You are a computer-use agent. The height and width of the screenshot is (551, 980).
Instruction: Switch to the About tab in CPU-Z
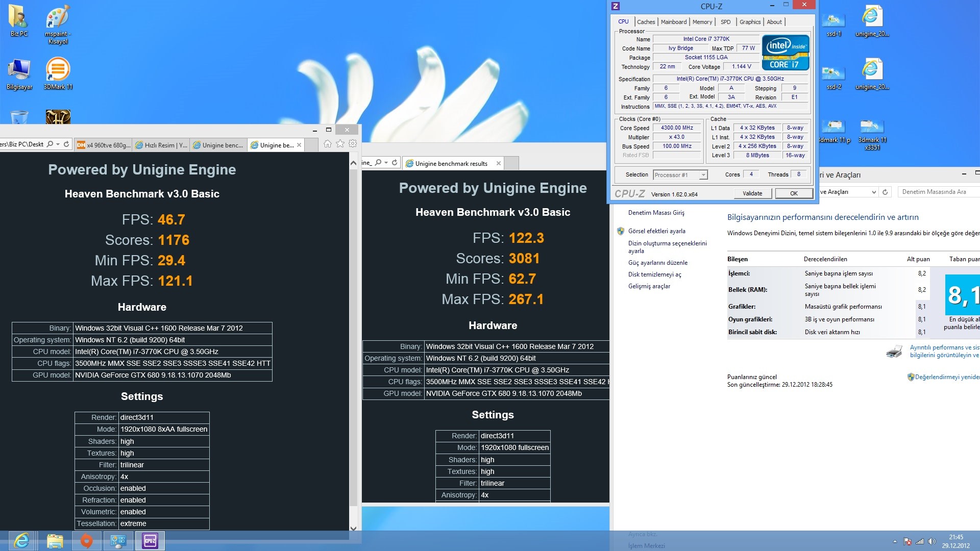774,22
